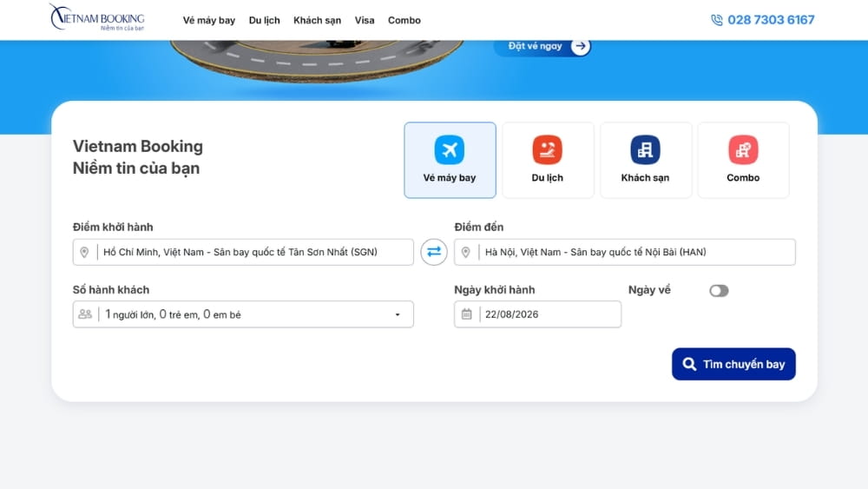Select the Du lịch search tab label
Viewport: 868px width, 489px height.
click(548, 178)
